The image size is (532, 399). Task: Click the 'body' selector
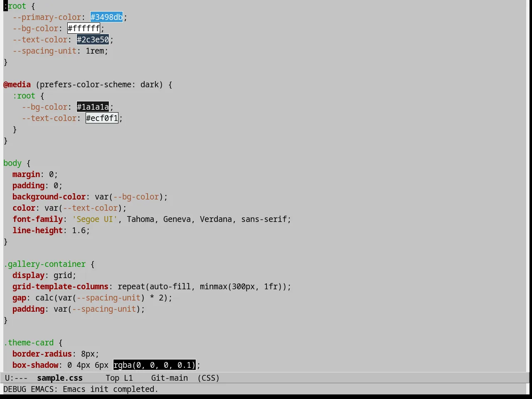tap(12, 163)
